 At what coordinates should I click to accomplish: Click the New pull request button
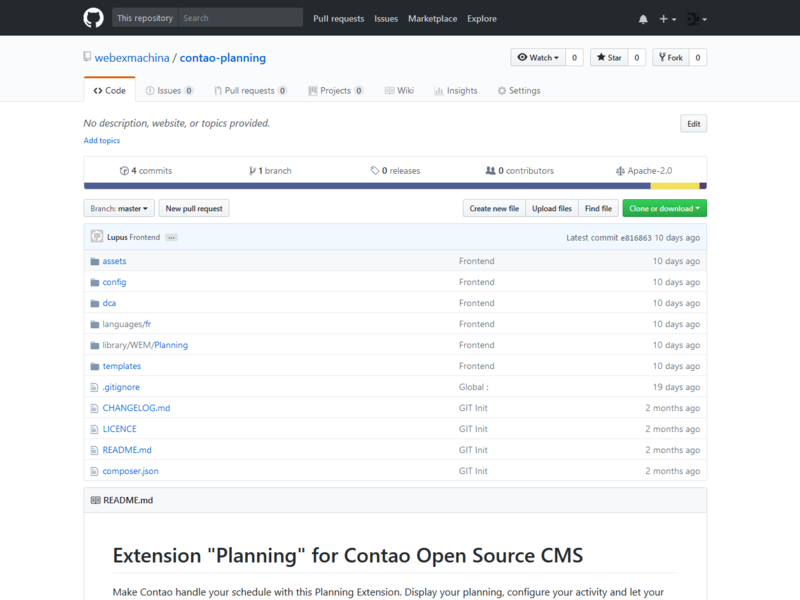point(194,208)
